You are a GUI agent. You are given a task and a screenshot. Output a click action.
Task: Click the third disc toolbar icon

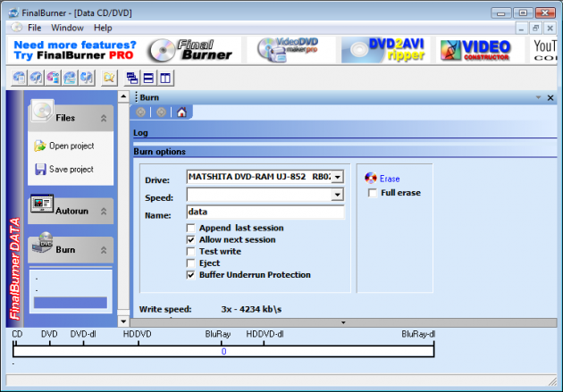click(53, 78)
